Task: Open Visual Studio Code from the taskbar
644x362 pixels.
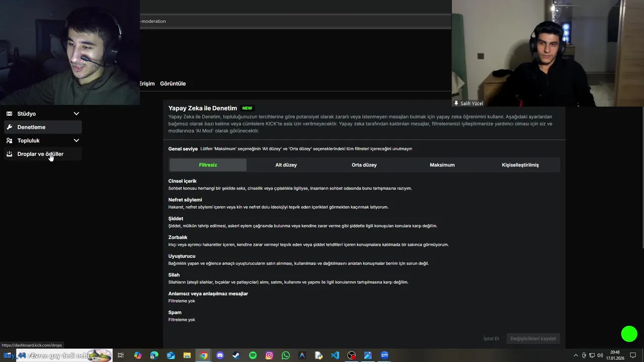Action: click(x=335, y=355)
